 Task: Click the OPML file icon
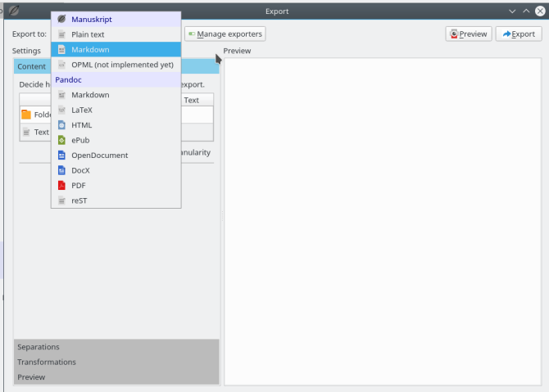pyautogui.click(x=61, y=65)
